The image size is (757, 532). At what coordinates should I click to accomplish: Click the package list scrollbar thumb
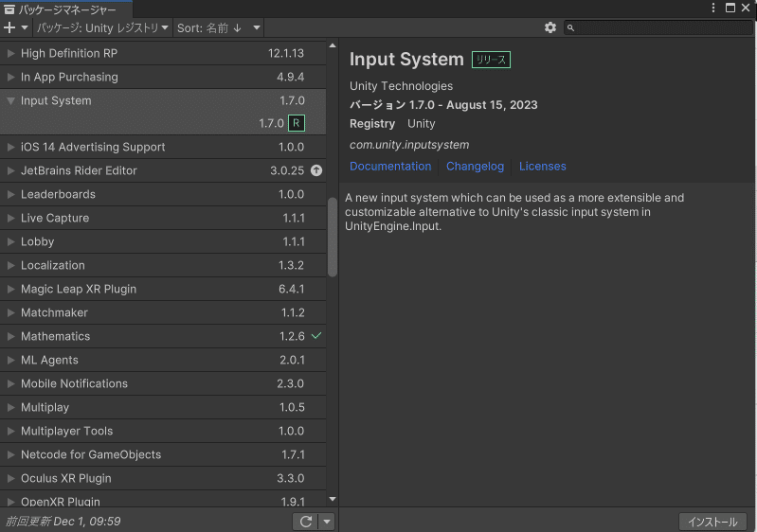coord(333,237)
